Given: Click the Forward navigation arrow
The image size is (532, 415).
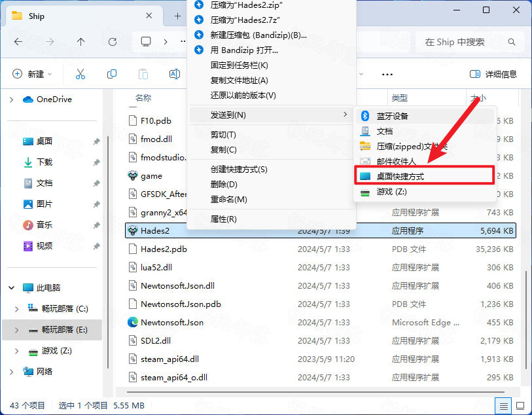Looking at the screenshot, I should pyautogui.click(x=50, y=42).
